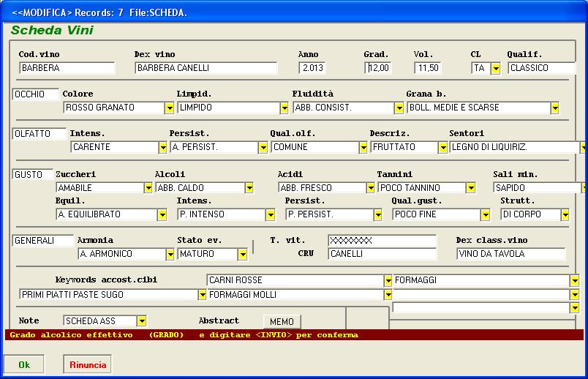Expand the Strutt. dropdown DI CORPO
Screen dimensions: 588x379
pos(565,214)
